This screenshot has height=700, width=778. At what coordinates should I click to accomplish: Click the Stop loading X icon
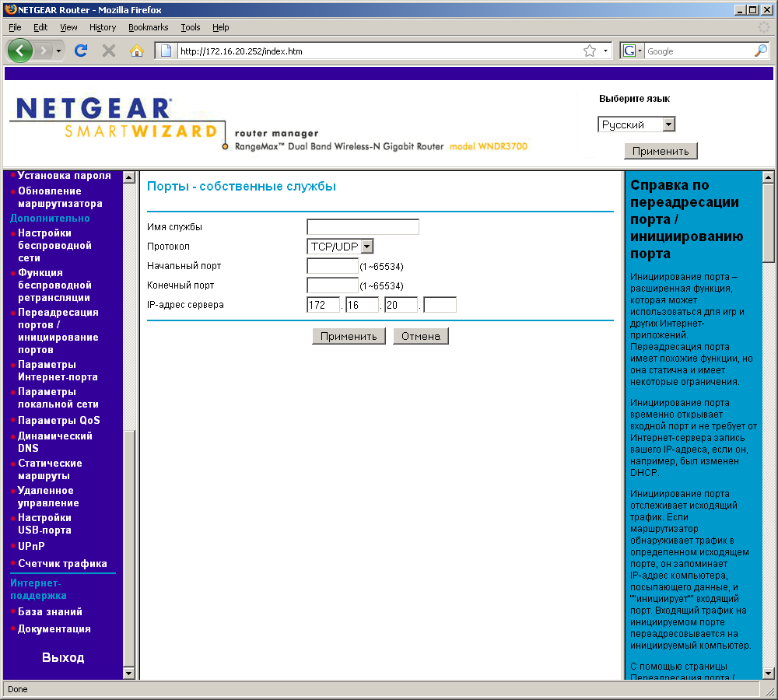pos(109,51)
